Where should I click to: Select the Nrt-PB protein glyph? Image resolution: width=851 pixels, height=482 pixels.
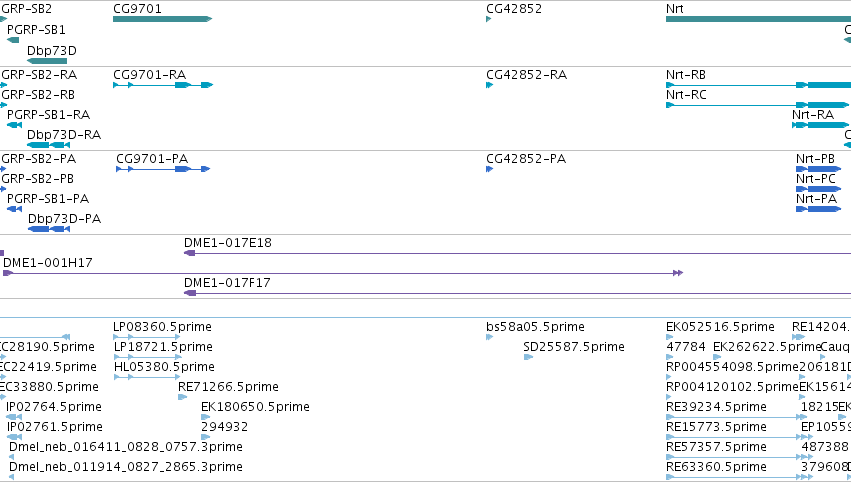pos(817,169)
